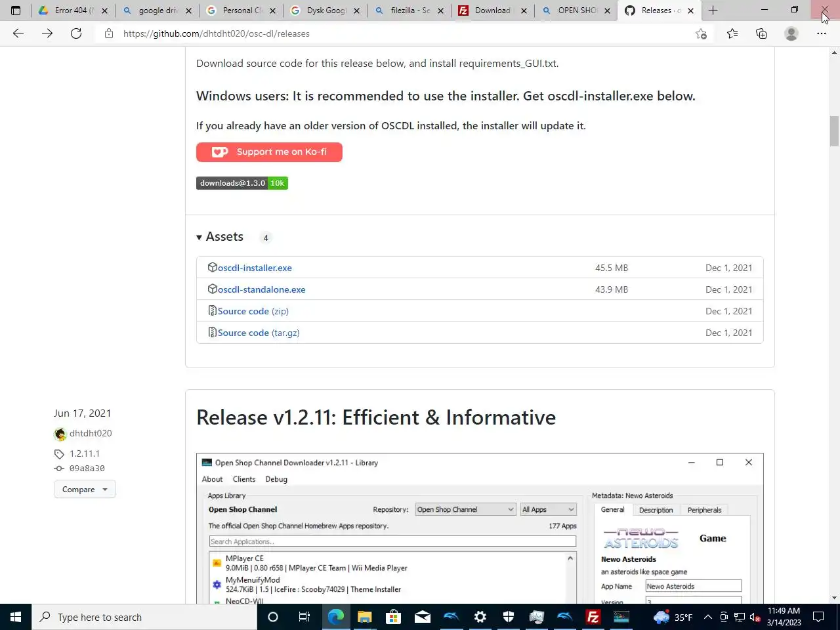Open the tab actions menu icon
Image resolution: width=840 pixels, height=630 pixels.
click(x=16, y=10)
